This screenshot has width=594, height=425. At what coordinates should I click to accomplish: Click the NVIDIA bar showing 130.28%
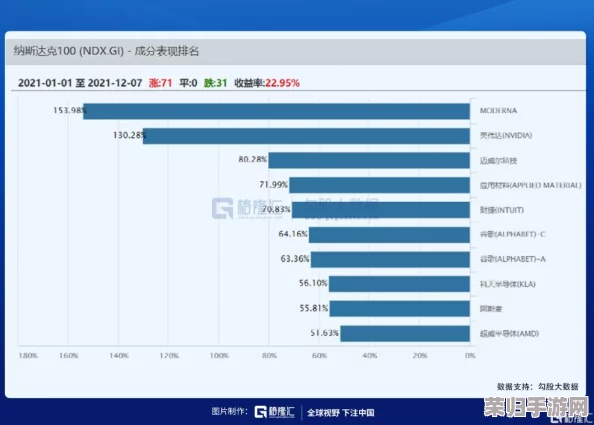(306, 136)
